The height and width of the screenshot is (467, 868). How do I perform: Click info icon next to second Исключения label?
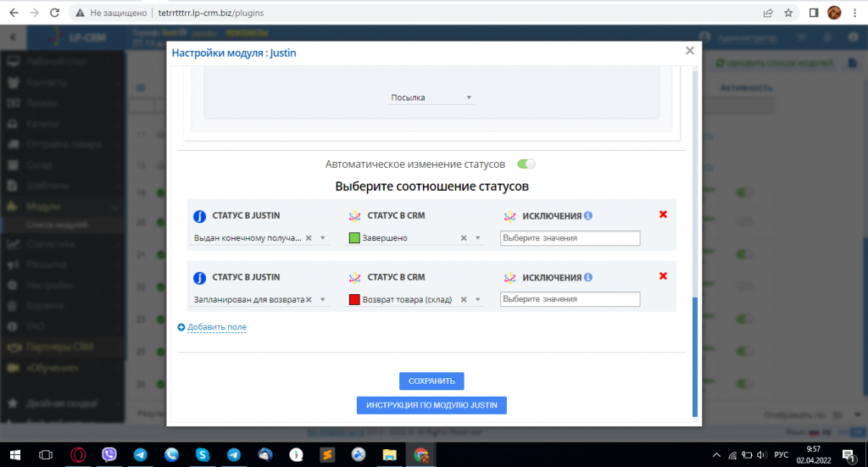[588, 276]
